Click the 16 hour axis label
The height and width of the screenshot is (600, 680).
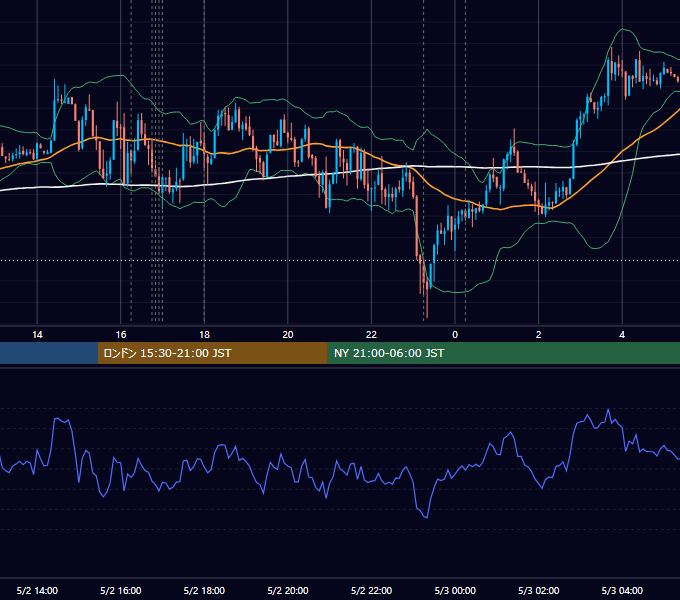pos(121,335)
